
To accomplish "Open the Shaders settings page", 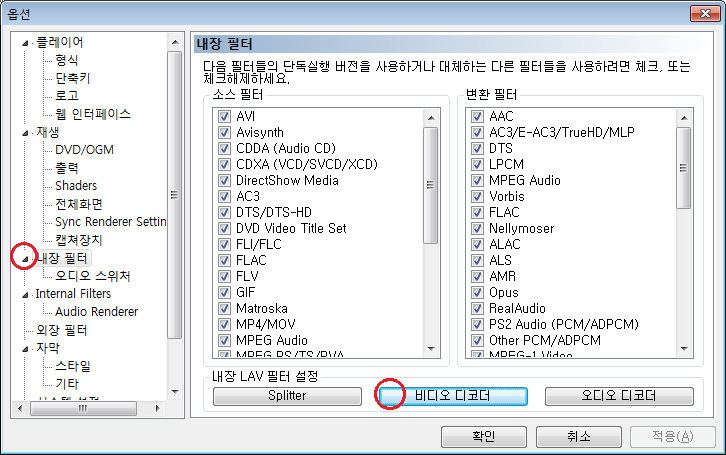I will (x=76, y=186).
